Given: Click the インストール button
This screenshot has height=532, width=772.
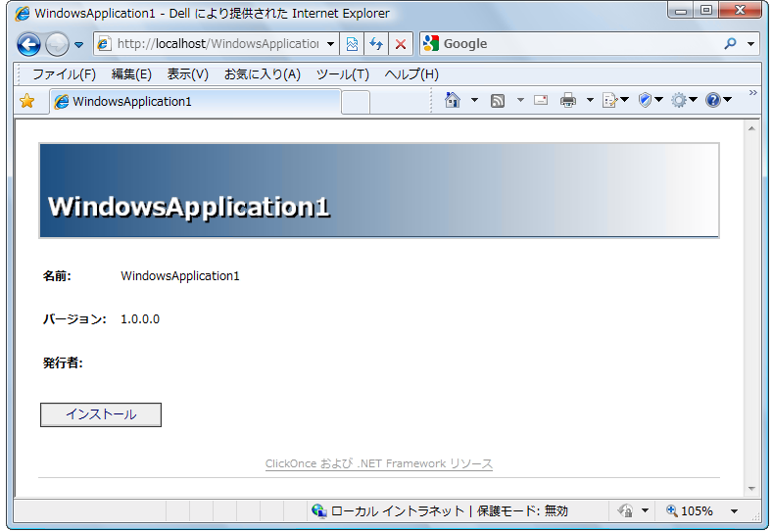Looking at the screenshot, I should coord(101,414).
